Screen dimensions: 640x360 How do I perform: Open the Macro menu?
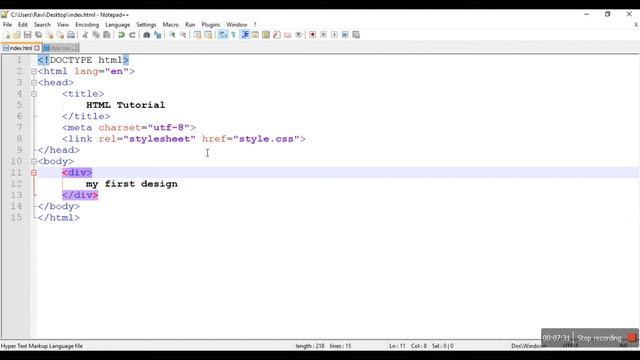[x=171, y=25]
